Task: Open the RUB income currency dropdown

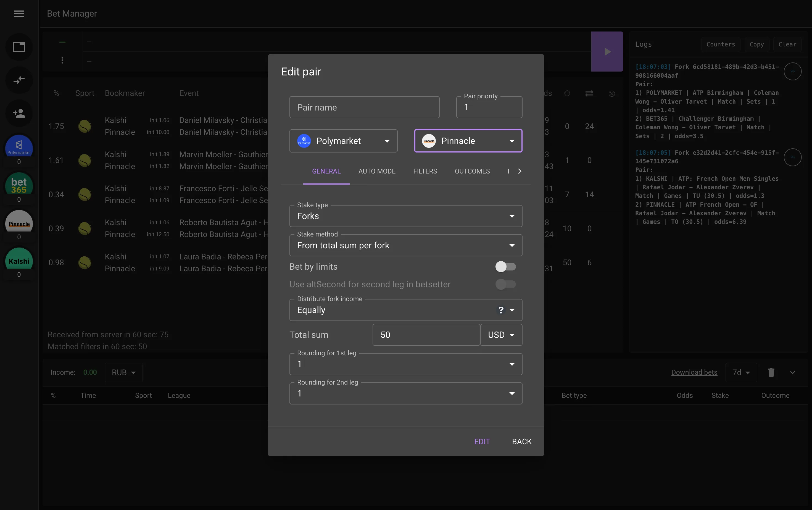Action: [x=124, y=372]
